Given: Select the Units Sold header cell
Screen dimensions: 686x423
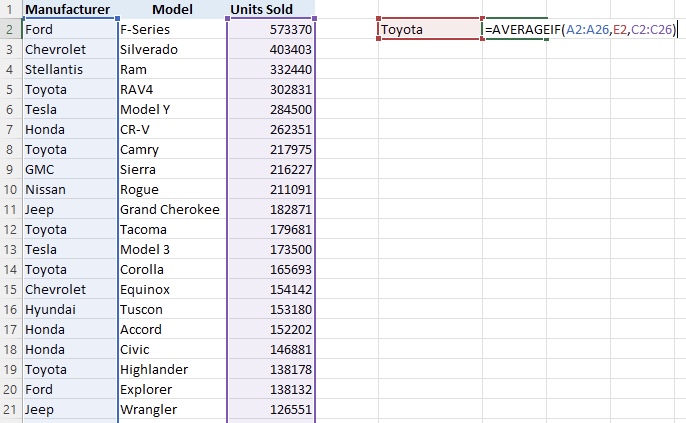Looking at the screenshot, I should pos(271,9).
